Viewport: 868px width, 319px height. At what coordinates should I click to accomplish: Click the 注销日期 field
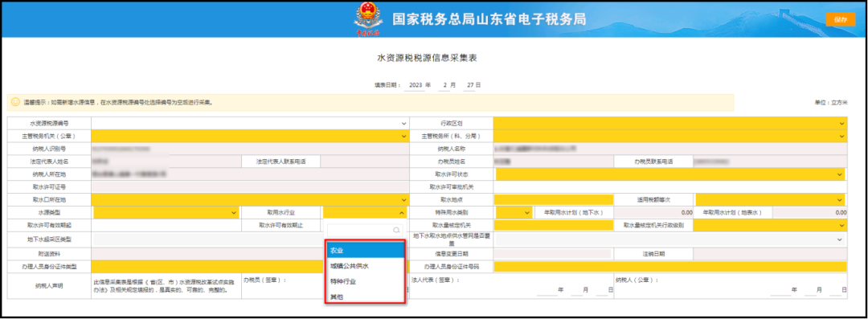(771, 253)
